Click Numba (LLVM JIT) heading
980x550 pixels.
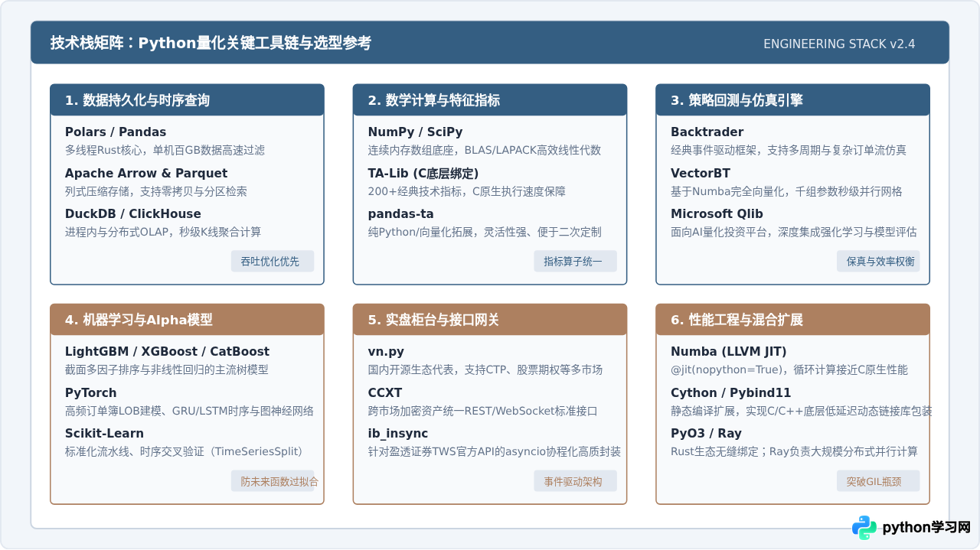click(727, 352)
